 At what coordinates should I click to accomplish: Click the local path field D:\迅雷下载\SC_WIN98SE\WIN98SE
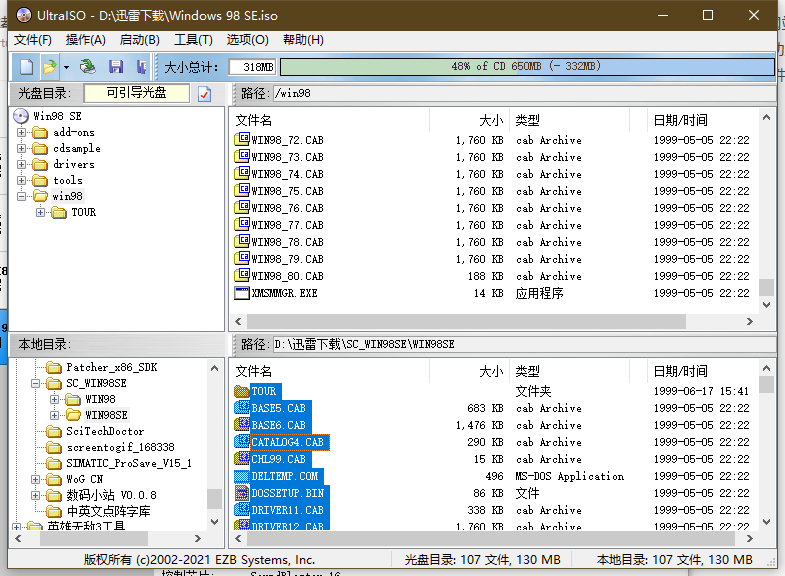524,344
